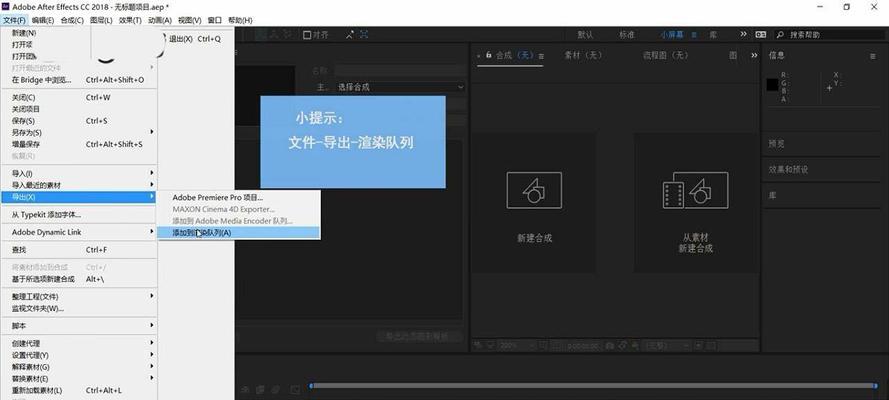The height and width of the screenshot is (400, 889).
Task: Click the New Composition icon
Action: pos(534,190)
